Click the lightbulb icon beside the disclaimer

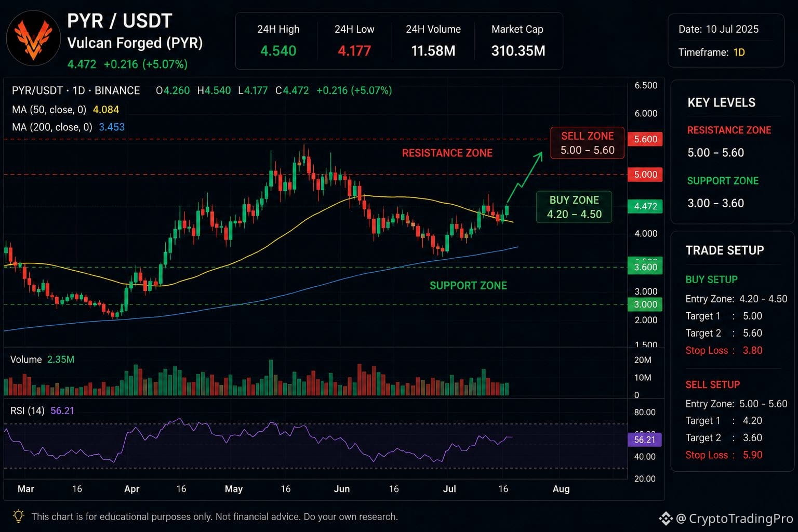tap(18, 516)
